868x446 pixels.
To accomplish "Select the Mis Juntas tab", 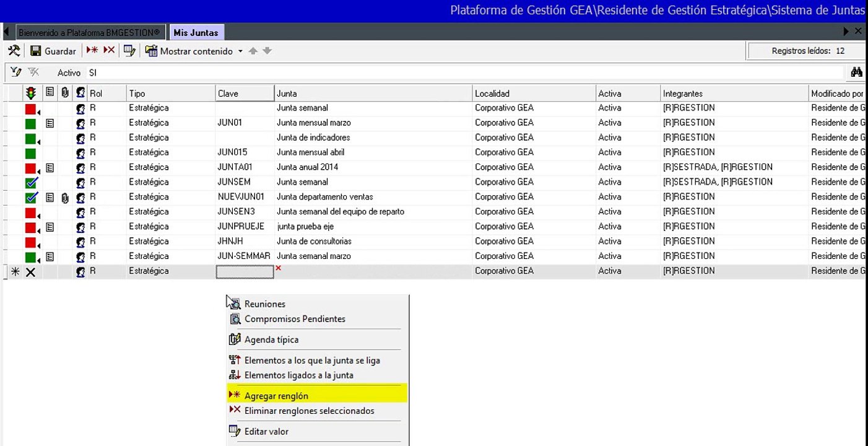I will coord(196,32).
